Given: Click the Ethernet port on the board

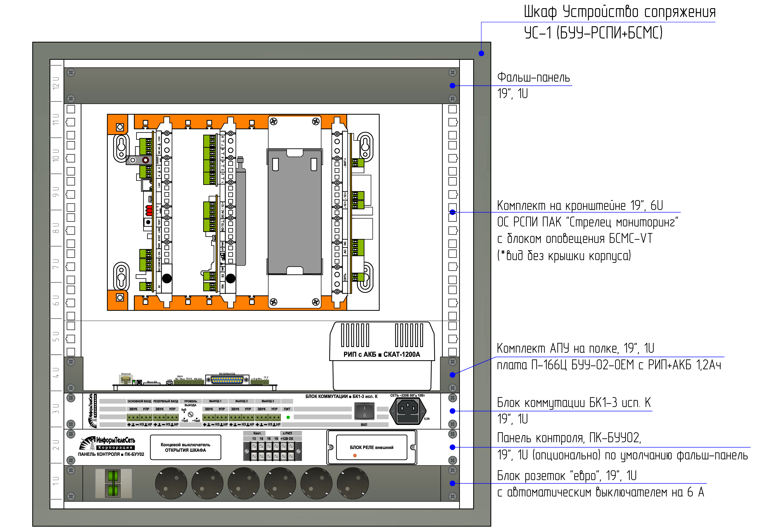Looking at the screenshot, I should coord(126,380).
